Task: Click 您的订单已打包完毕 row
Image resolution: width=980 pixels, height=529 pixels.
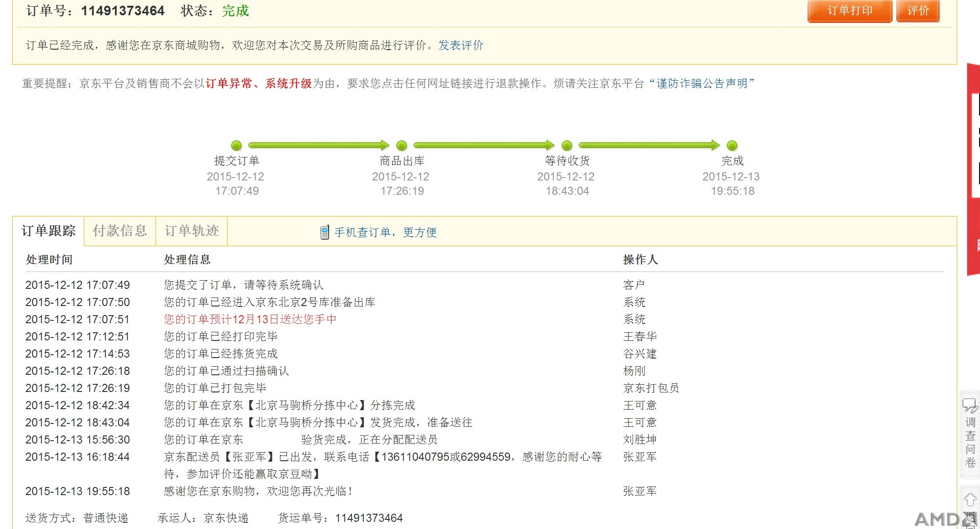Action: pyautogui.click(x=485, y=388)
